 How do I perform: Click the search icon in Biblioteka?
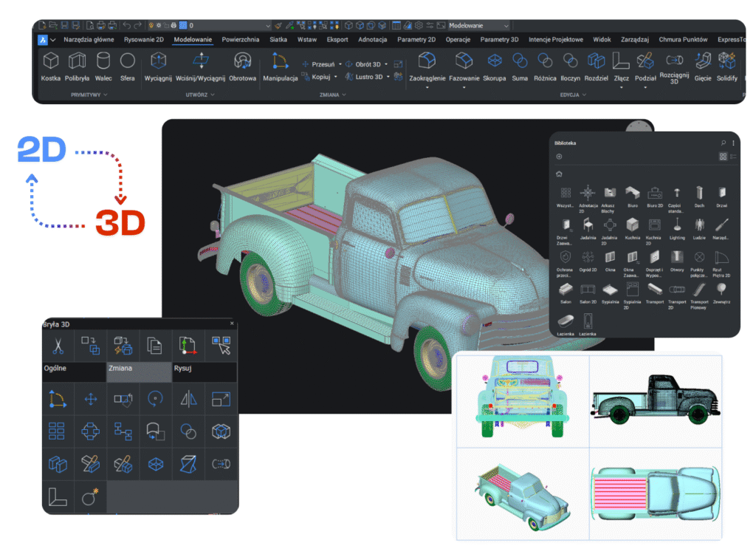pos(723,142)
